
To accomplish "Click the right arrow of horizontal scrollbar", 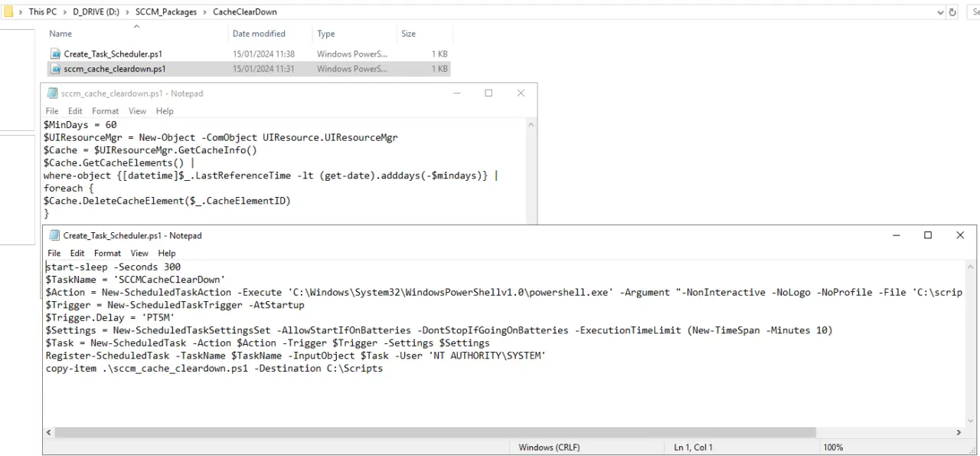I will [x=959, y=432].
